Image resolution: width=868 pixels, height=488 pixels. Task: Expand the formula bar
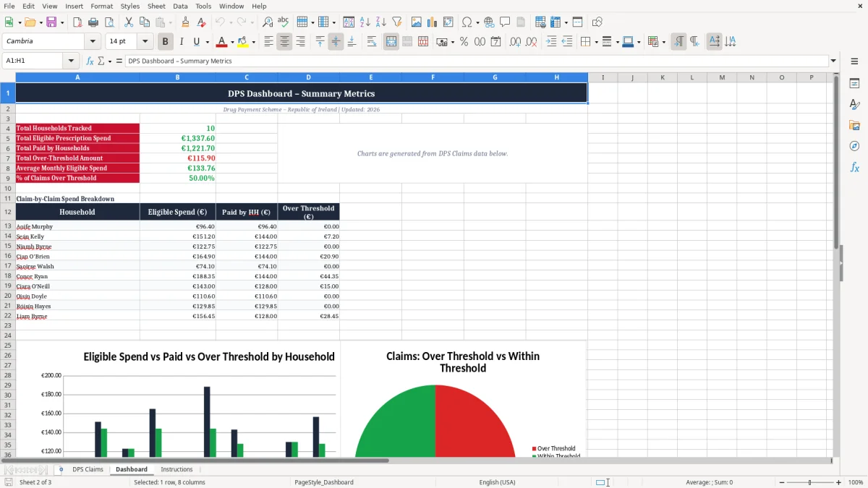point(833,61)
